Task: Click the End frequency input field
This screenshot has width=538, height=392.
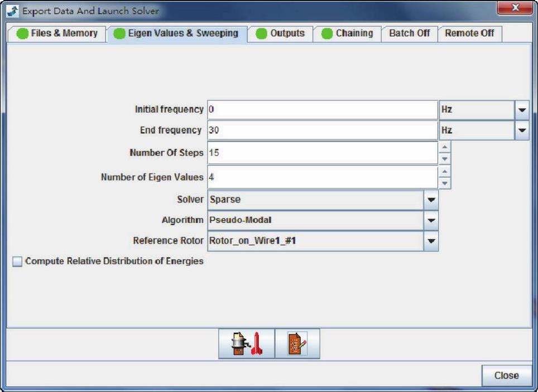Action: pos(322,130)
